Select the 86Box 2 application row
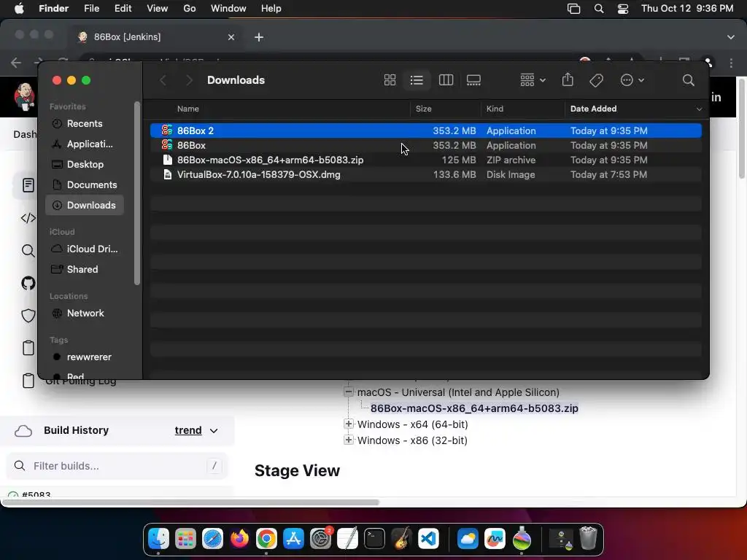Image resolution: width=747 pixels, height=560 pixels. tap(425, 131)
